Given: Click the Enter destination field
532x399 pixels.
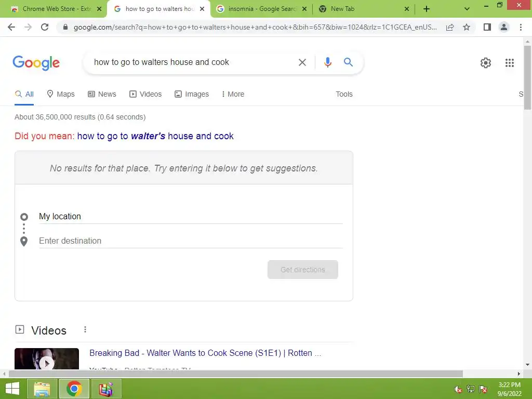Looking at the screenshot, I should [x=191, y=241].
